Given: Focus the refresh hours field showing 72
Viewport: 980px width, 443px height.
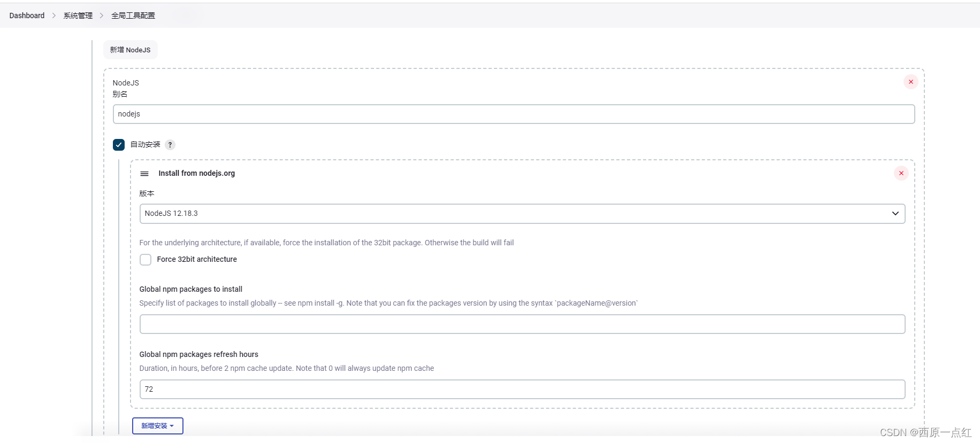Looking at the screenshot, I should point(522,389).
